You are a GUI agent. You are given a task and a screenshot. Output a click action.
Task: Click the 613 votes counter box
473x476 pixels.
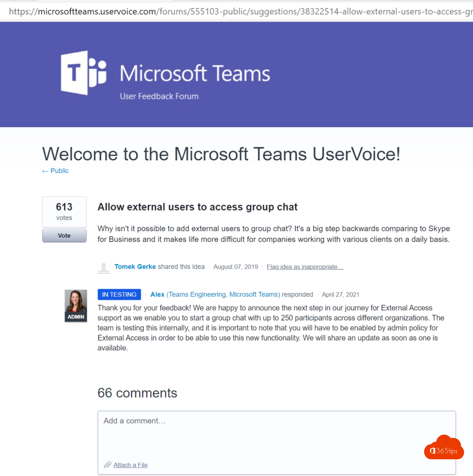pyautogui.click(x=64, y=212)
